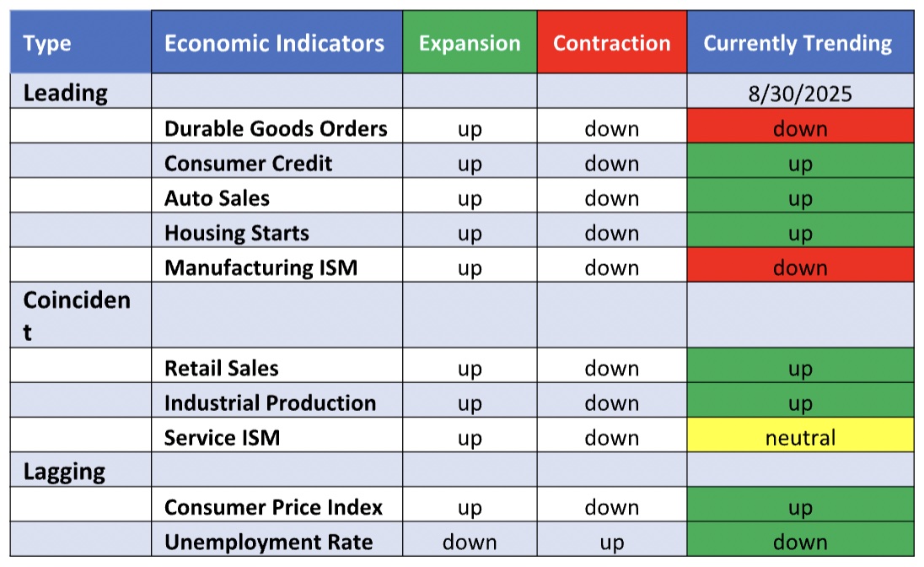Select the Unemployment Rate label
Screen dimensions: 924x567
(268, 542)
